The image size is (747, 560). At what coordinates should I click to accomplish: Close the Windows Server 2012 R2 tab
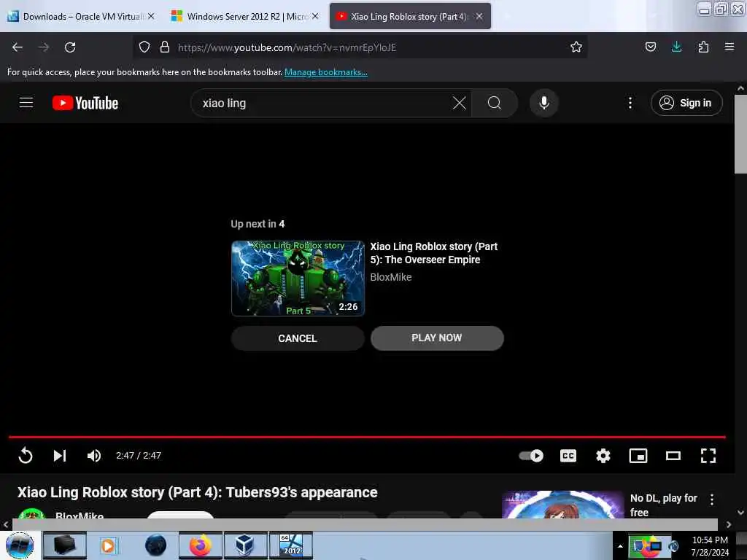click(x=315, y=16)
